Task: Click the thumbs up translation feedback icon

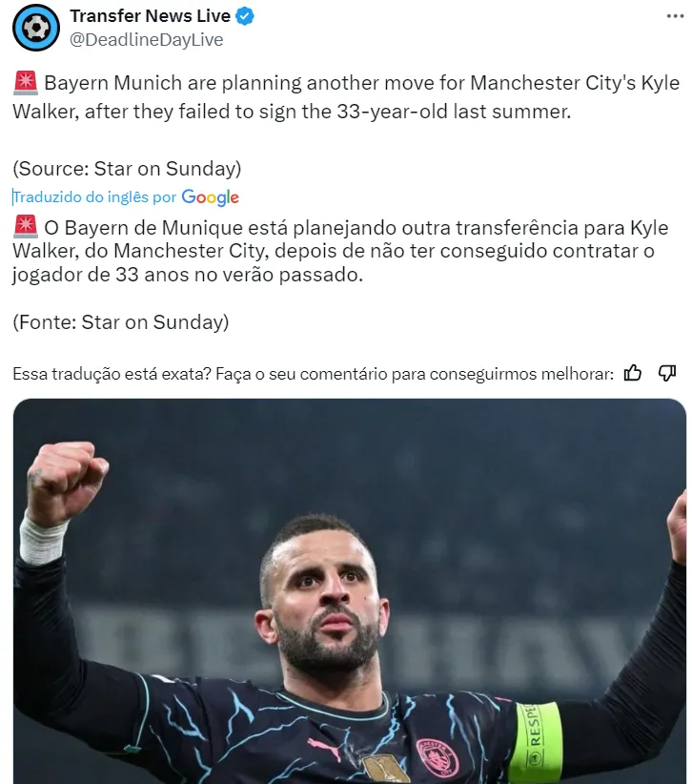Action: (633, 373)
